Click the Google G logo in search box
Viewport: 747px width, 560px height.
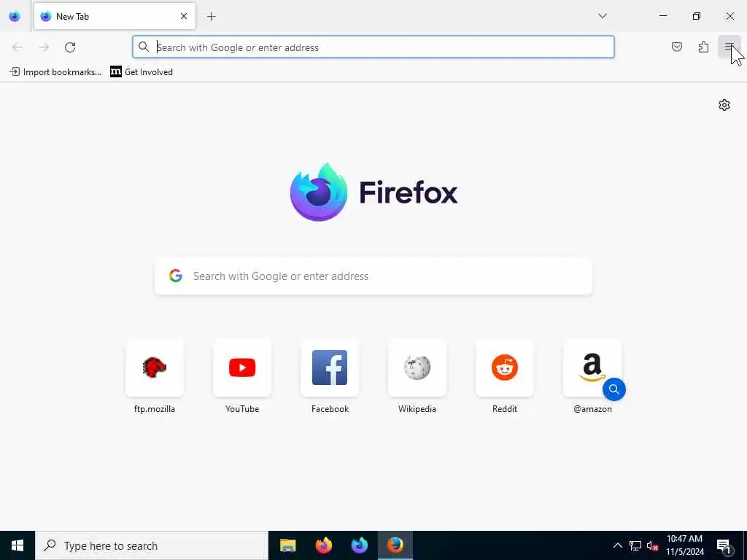176,276
